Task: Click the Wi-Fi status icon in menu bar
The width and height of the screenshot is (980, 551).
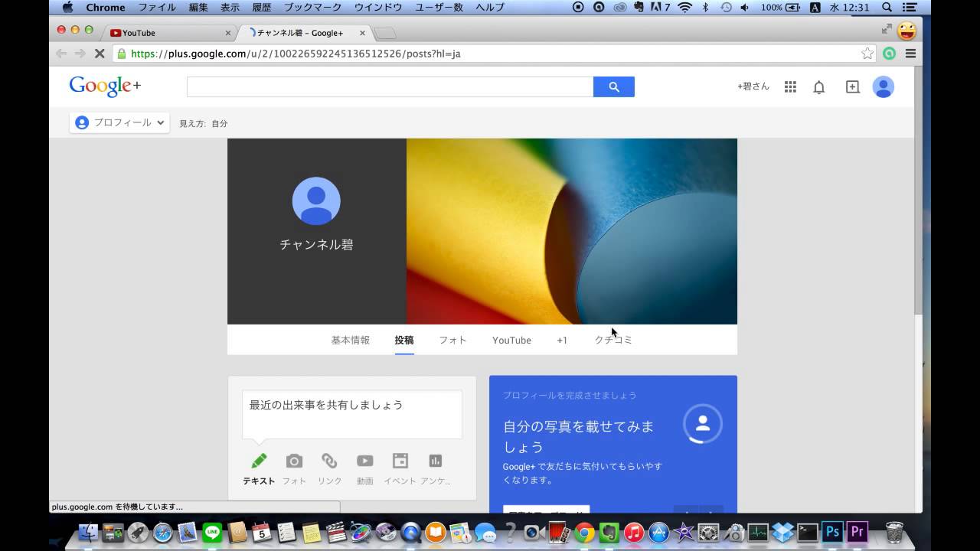Action: 684,7
